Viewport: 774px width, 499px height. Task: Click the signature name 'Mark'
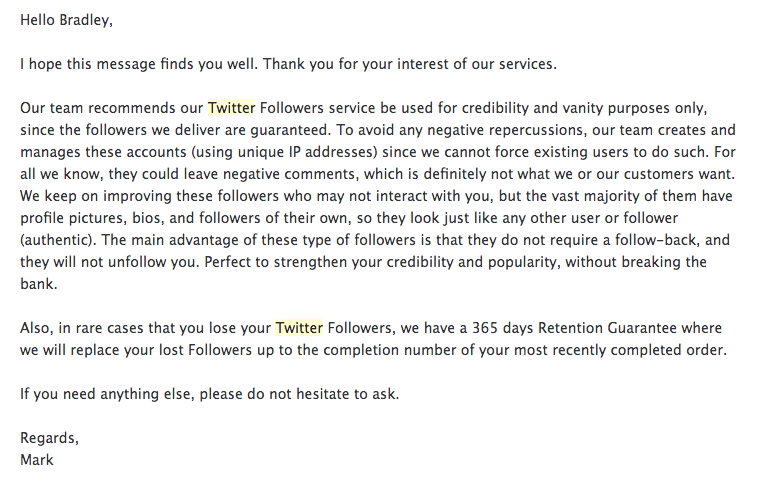click(x=37, y=460)
